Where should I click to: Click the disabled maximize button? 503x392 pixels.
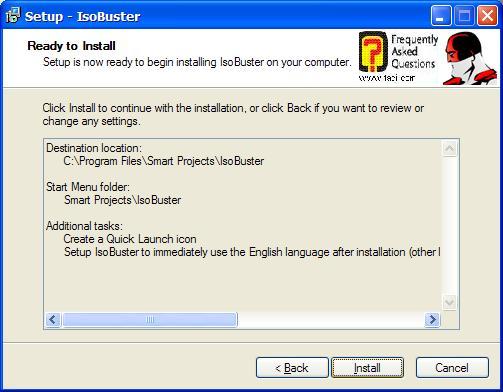(464, 16)
